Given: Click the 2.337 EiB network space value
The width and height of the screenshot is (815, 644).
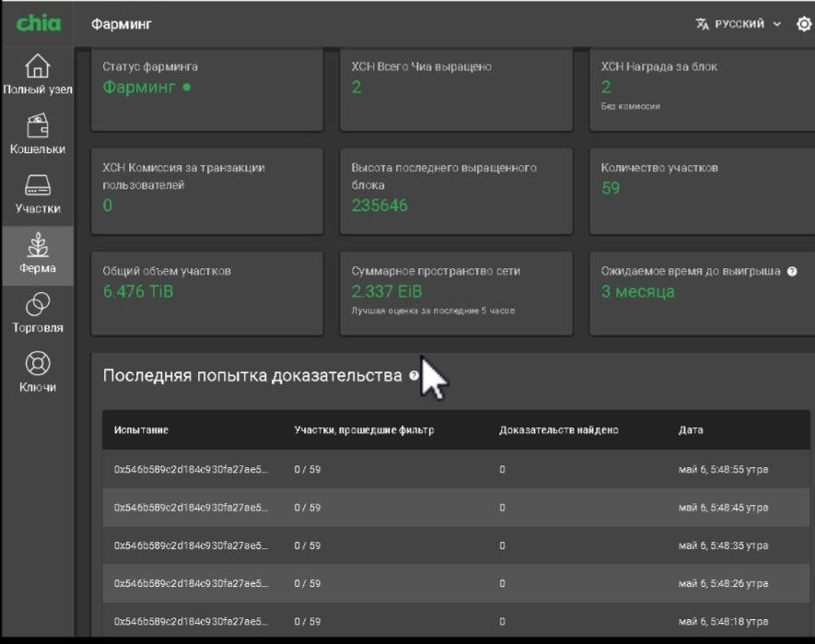Looking at the screenshot, I should pos(387,291).
